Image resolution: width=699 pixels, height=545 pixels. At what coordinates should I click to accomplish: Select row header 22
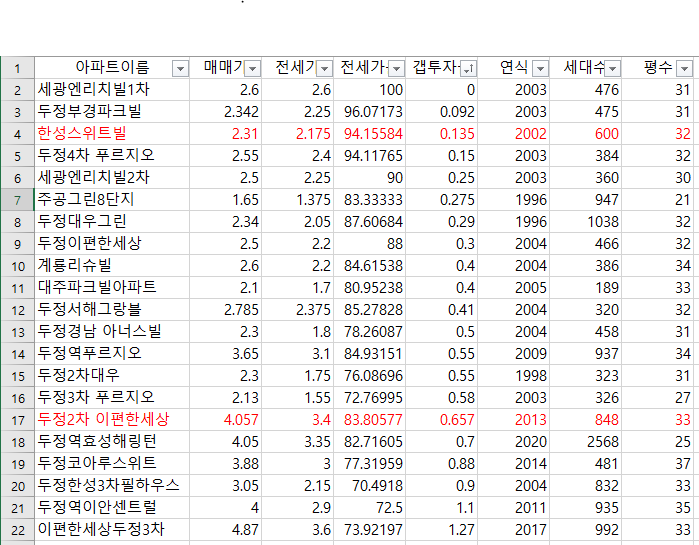[17, 530]
